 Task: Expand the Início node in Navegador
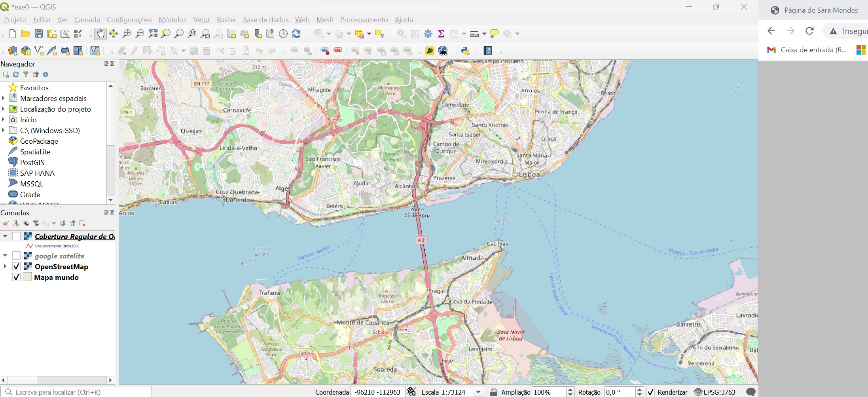(3, 120)
